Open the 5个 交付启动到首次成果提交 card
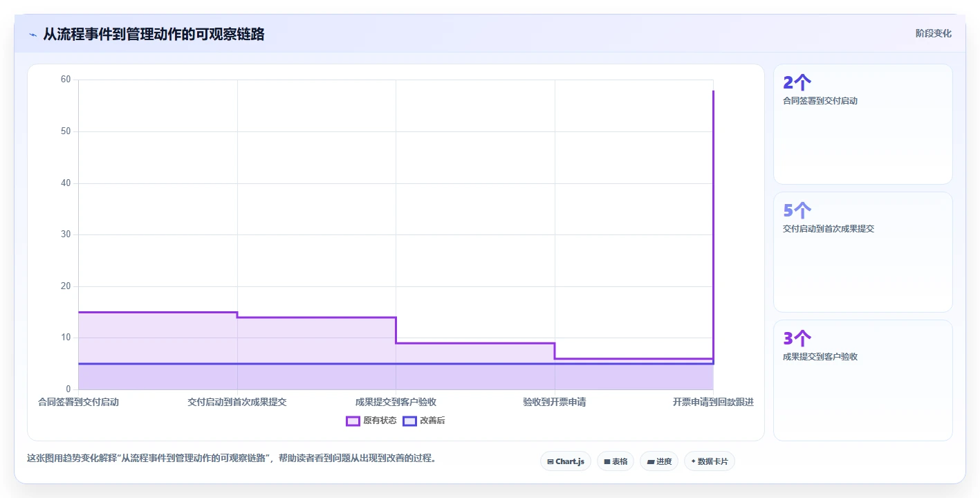 coord(863,252)
